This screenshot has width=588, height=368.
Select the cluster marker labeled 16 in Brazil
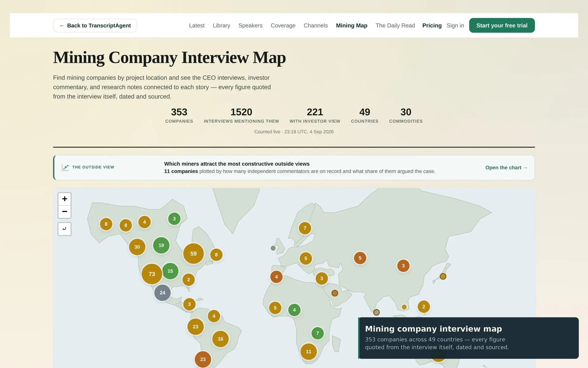(221, 339)
